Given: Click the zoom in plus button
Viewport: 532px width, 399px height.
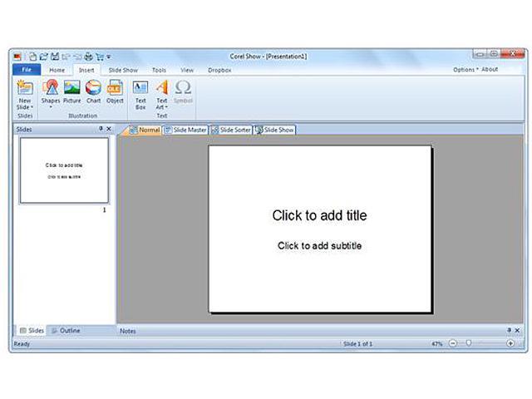Looking at the screenshot, I should pos(510,343).
